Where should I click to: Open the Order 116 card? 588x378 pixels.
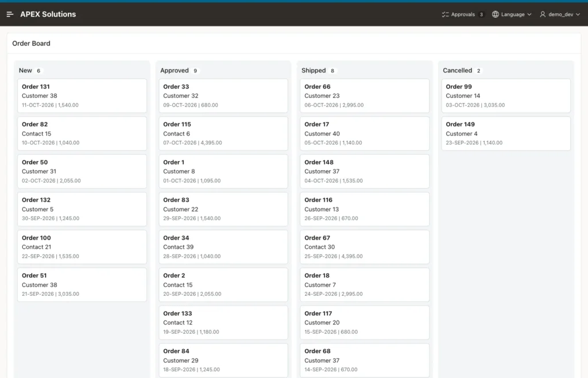tap(365, 209)
